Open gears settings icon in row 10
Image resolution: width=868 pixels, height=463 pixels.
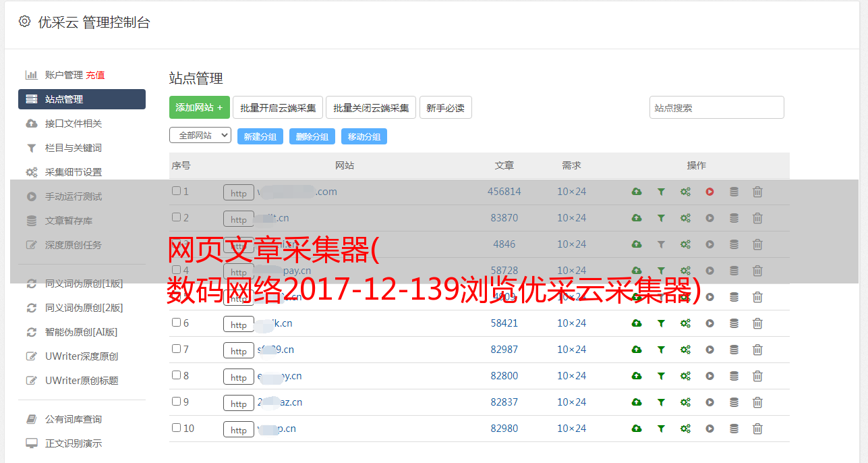coord(685,429)
